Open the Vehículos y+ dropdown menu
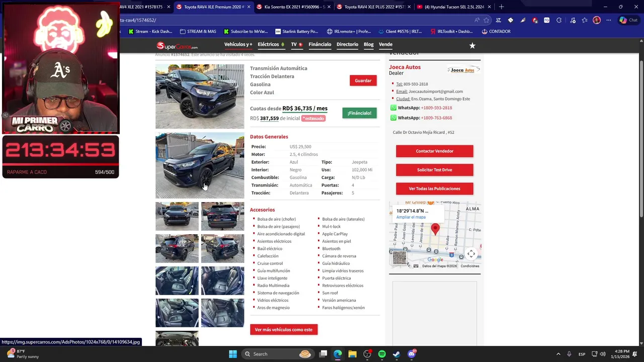 click(238, 44)
